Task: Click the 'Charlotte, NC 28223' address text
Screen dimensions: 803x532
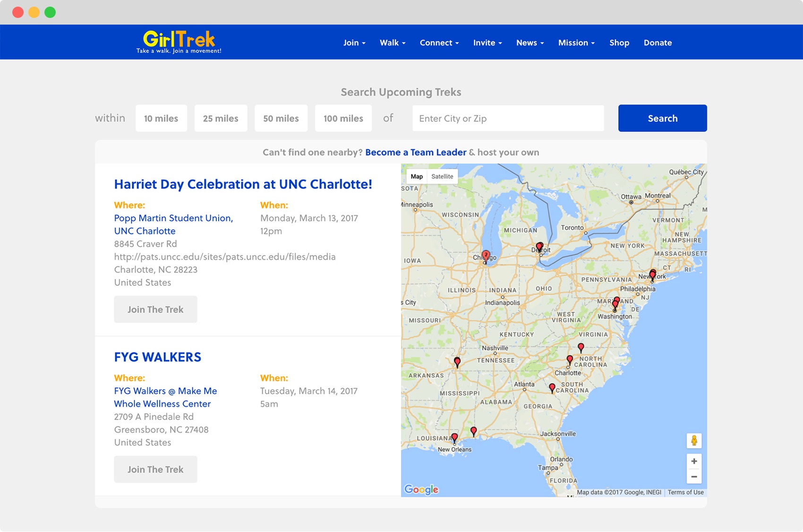Action: click(156, 270)
